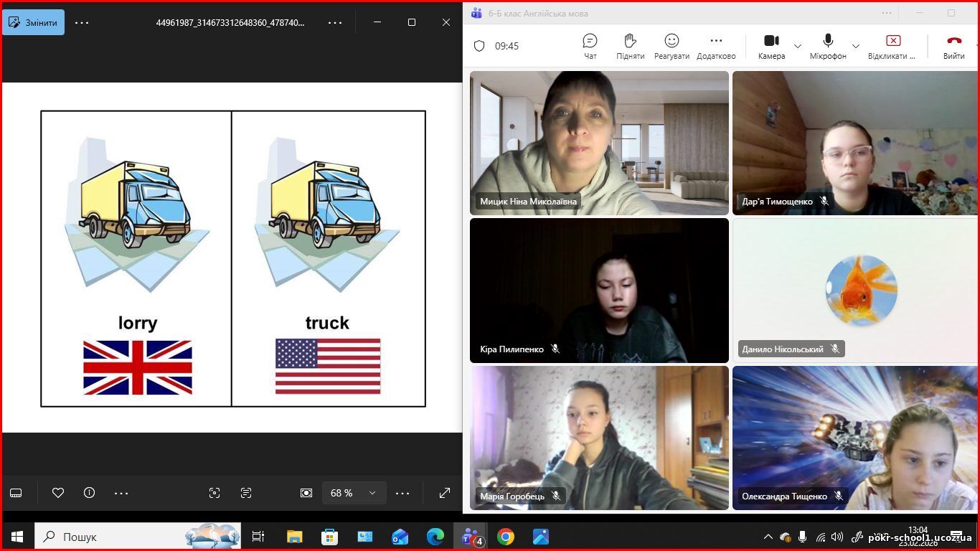The width and height of the screenshot is (980, 551).
Task: Click the scan text icon in Photos
Action: point(246,493)
